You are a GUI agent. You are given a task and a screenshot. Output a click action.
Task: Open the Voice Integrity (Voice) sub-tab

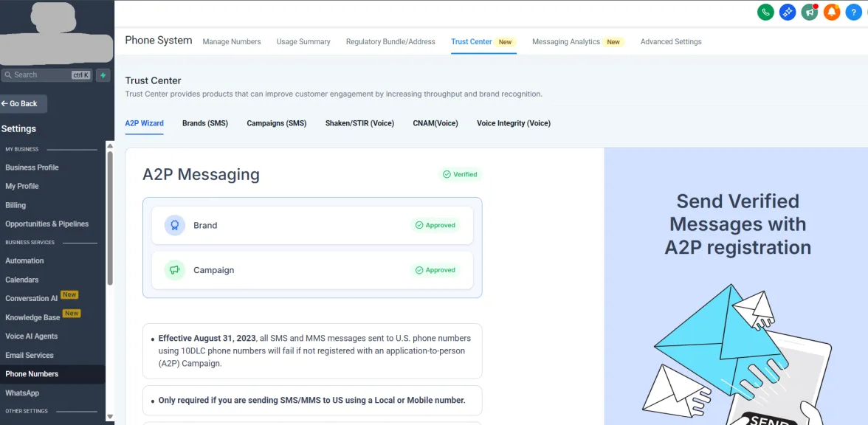[x=514, y=123]
